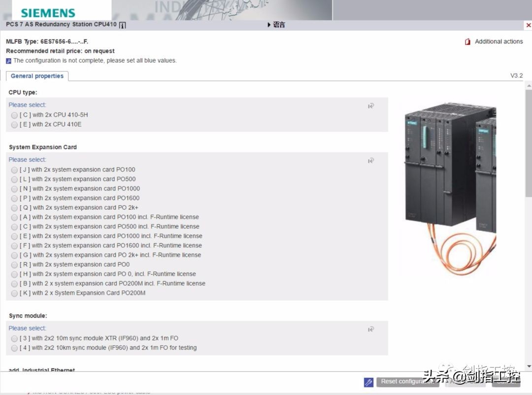532x395 pixels.
Task: Click the incomplete configuration notice icon
Action: (x=8, y=61)
